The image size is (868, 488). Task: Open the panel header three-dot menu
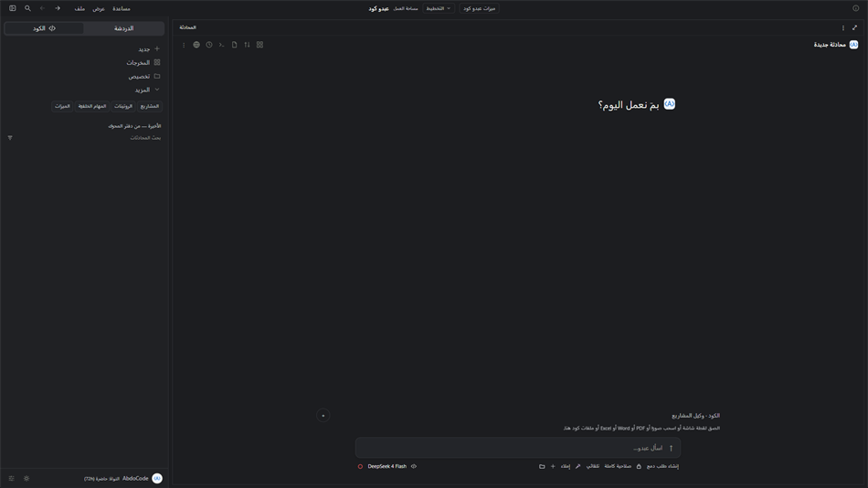click(x=843, y=27)
